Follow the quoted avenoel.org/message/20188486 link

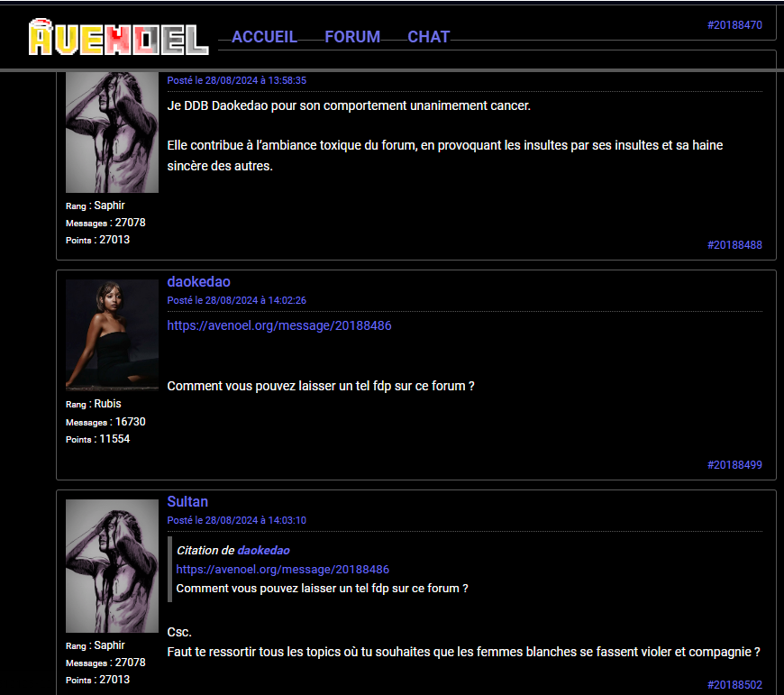click(282, 570)
